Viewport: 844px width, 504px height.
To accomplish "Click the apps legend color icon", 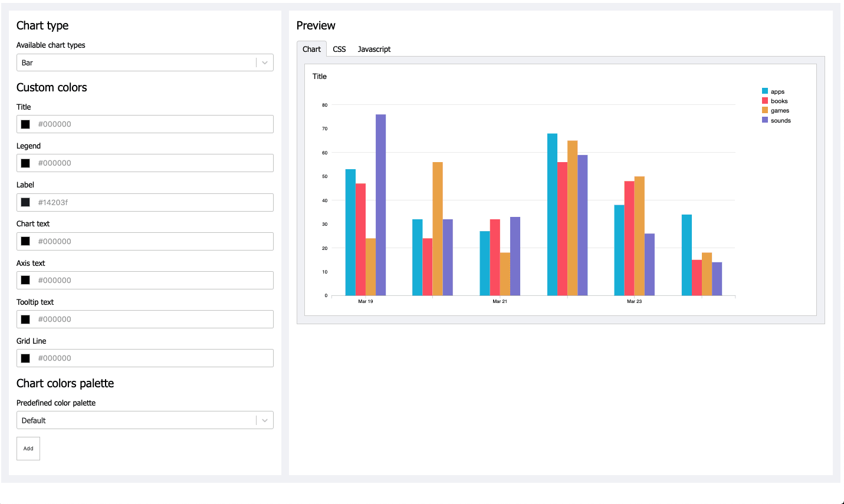I will [x=765, y=91].
